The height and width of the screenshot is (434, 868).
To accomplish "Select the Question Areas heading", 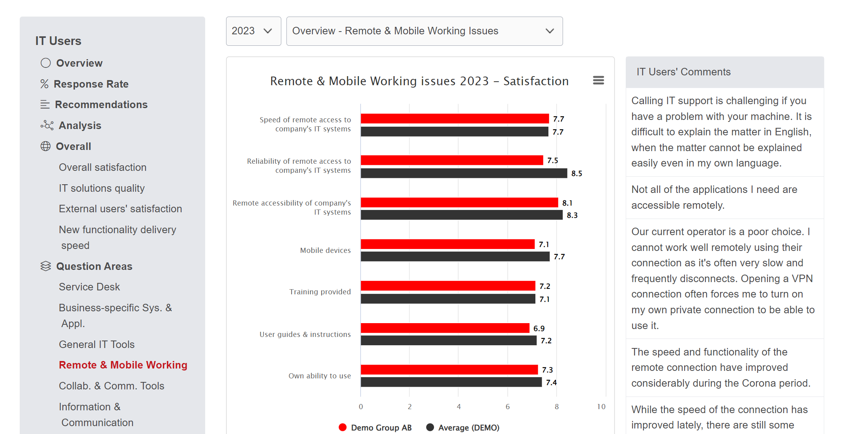I will (94, 266).
